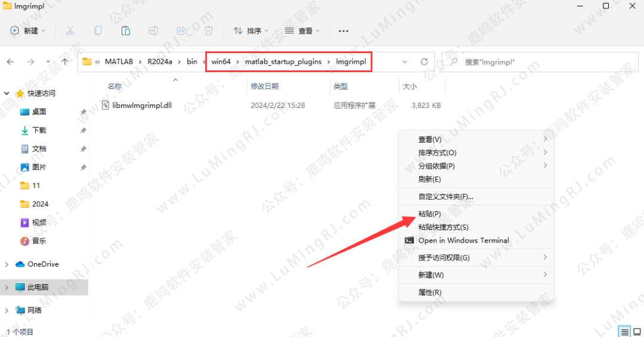Viewport: 644px width, 337px height.
Task: Open 下载 in quick access
Action: pos(39,130)
